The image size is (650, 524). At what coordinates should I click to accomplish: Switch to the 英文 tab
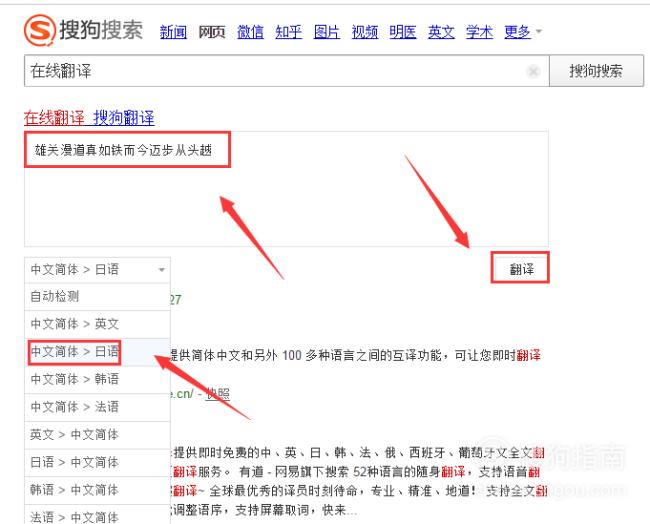tap(441, 32)
